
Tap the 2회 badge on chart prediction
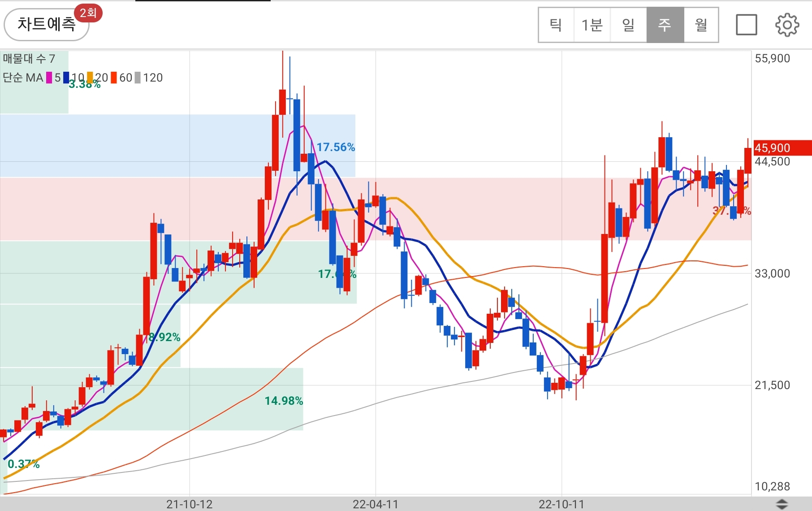(88, 13)
